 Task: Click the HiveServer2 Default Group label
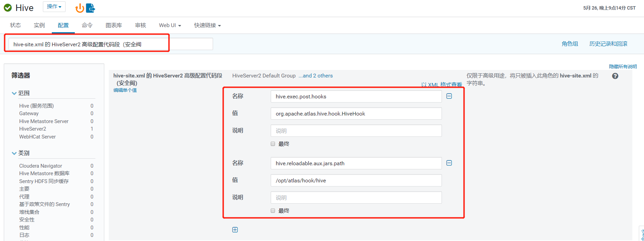[x=264, y=76]
